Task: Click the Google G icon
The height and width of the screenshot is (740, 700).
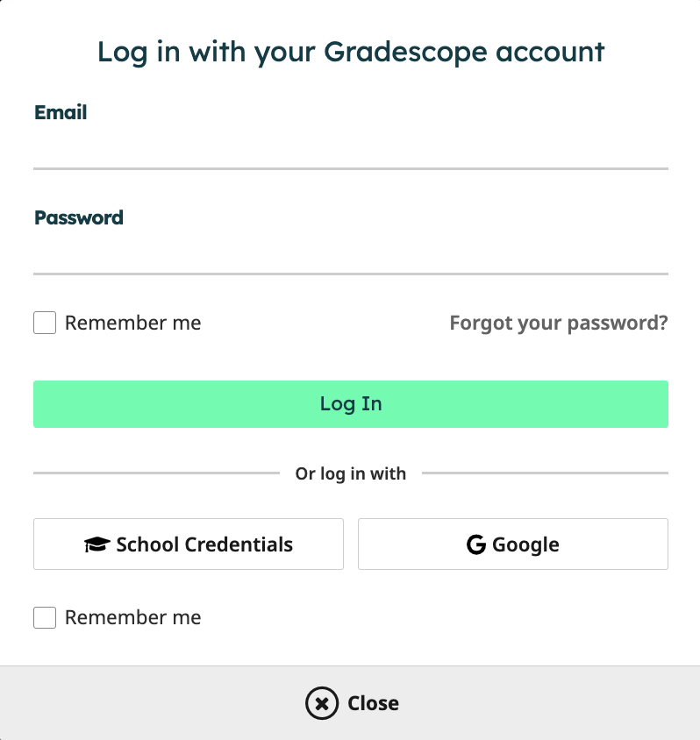Action: (x=476, y=544)
